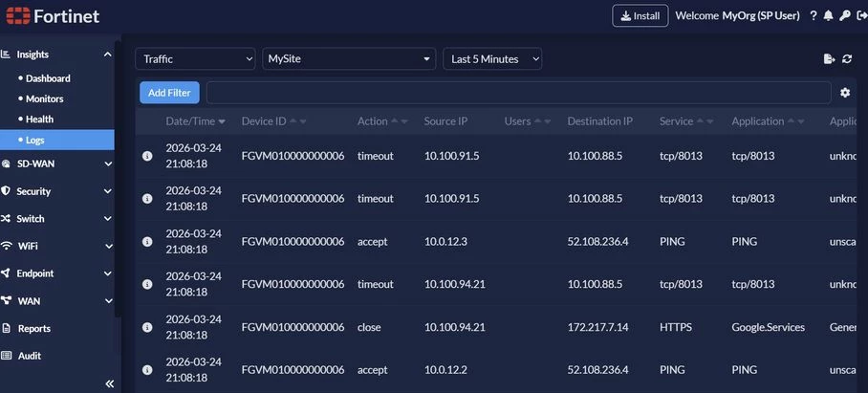Screen dimensions: 868x393
Task: Click the WAN network icon
Action: (x=6, y=300)
